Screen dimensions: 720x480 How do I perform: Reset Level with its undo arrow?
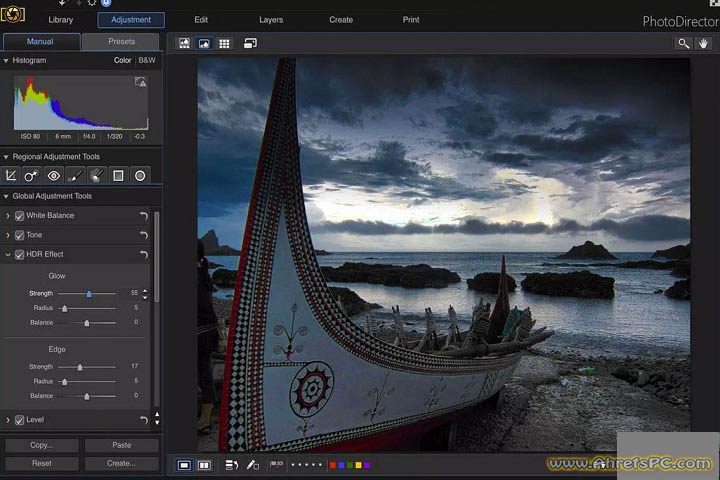point(144,420)
